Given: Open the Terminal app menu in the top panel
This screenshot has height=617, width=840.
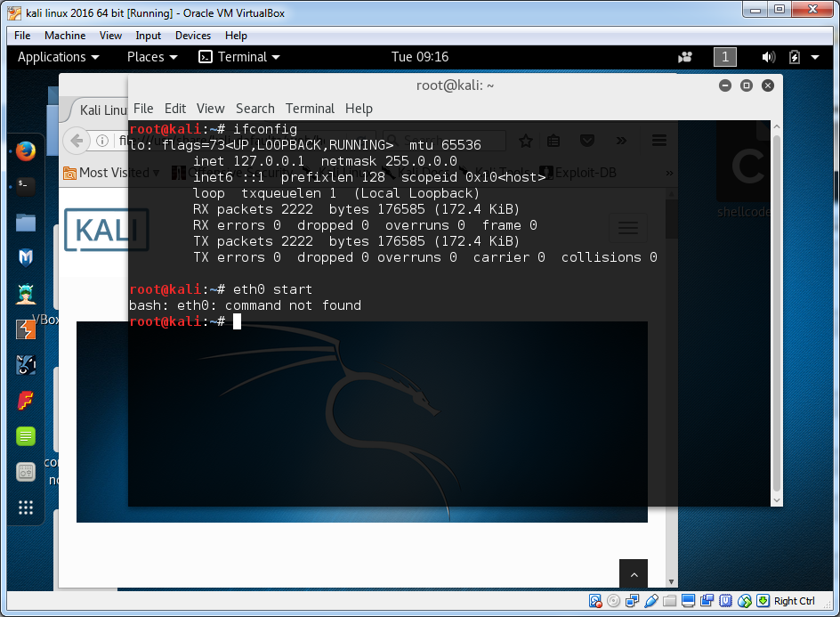Looking at the screenshot, I should pyautogui.click(x=239, y=57).
